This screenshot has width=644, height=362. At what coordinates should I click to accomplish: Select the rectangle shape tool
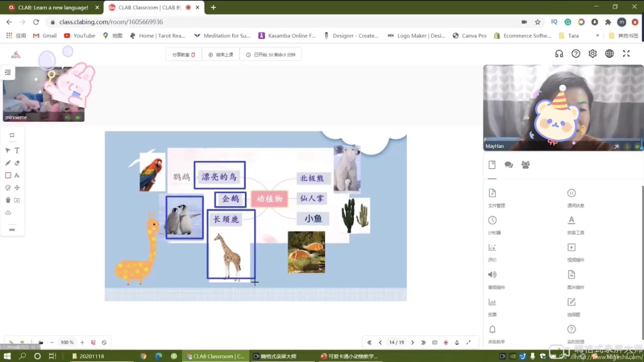point(8,176)
